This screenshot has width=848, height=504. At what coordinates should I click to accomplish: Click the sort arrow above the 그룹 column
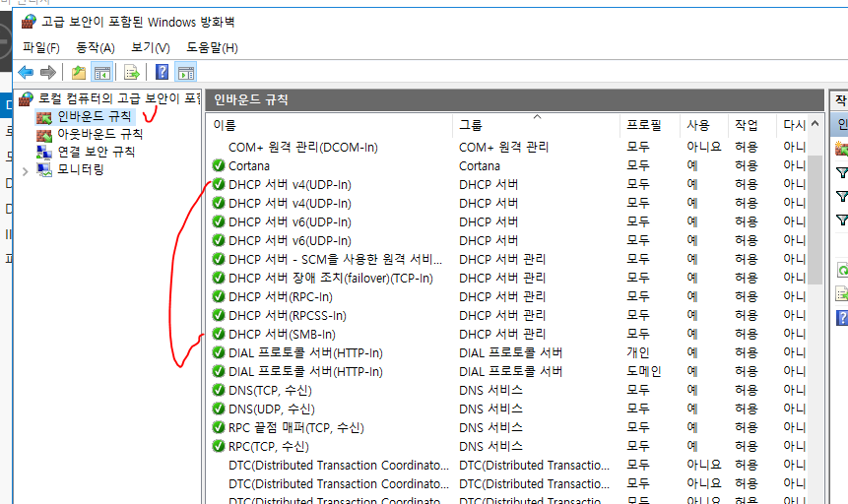click(537, 116)
